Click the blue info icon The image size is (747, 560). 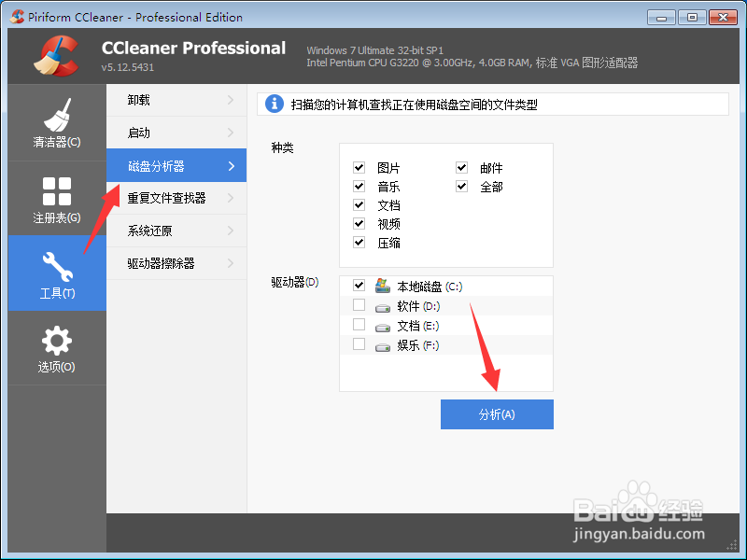[x=274, y=104]
